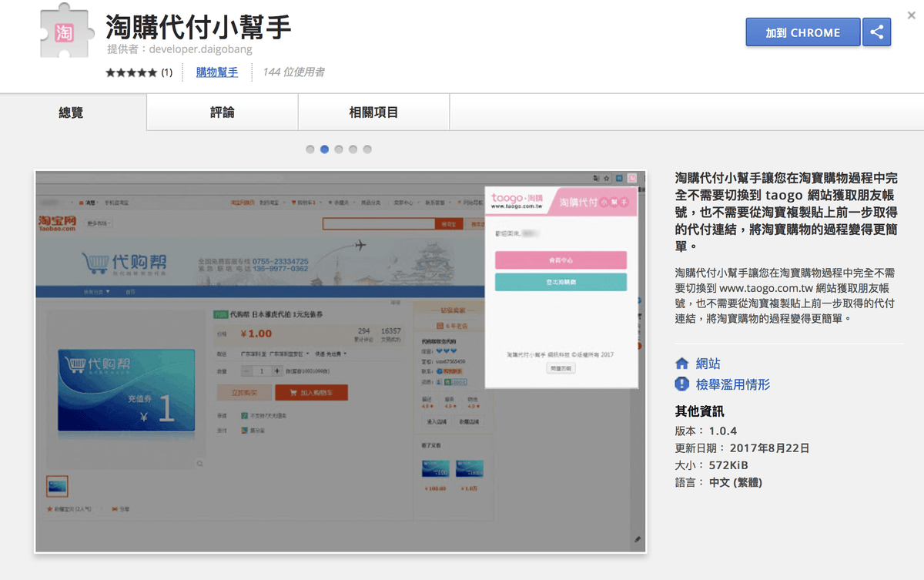Click the share icon button
The height and width of the screenshot is (580, 924).
[x=876, y=32]
